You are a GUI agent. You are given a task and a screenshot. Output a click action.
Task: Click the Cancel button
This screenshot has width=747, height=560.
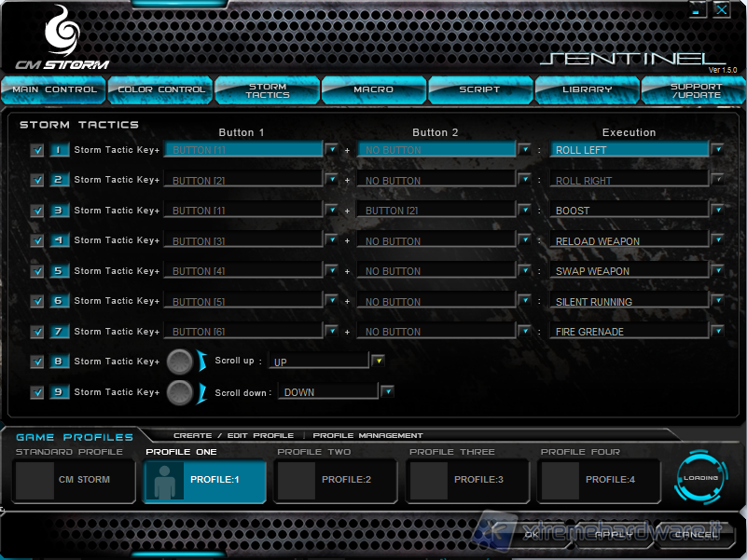click(696, 535)
